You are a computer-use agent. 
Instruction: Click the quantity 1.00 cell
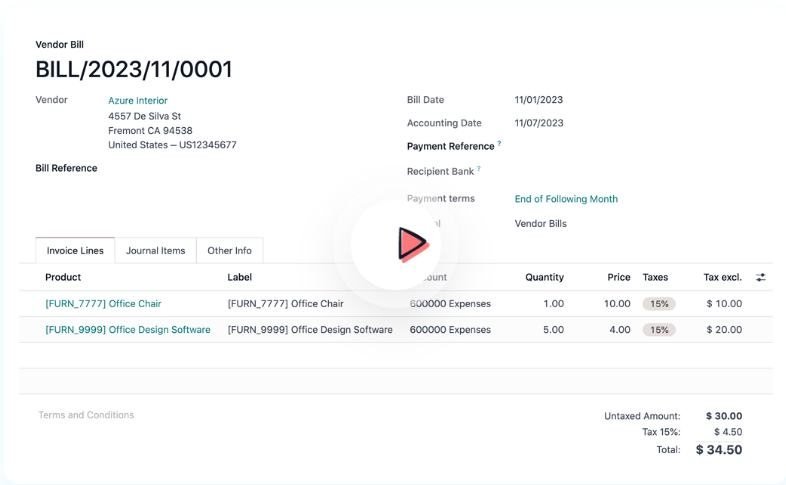pyautogui.click(x=553, y=304)
